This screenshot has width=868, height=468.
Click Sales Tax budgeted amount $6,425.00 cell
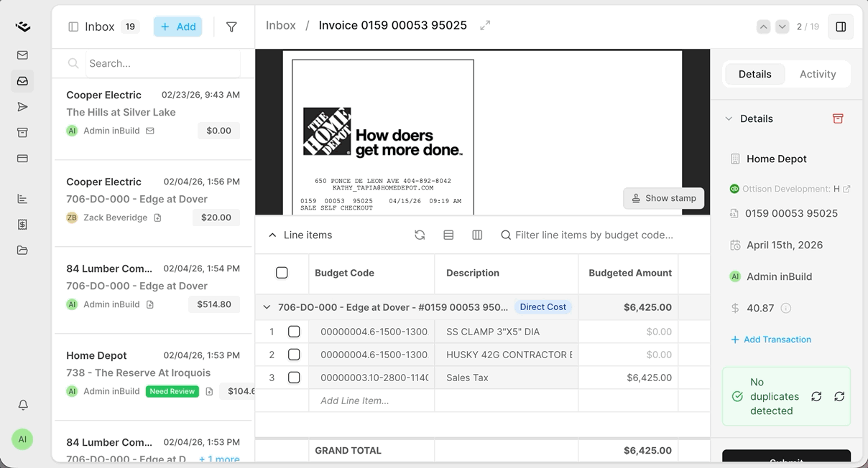click(629, 378)
